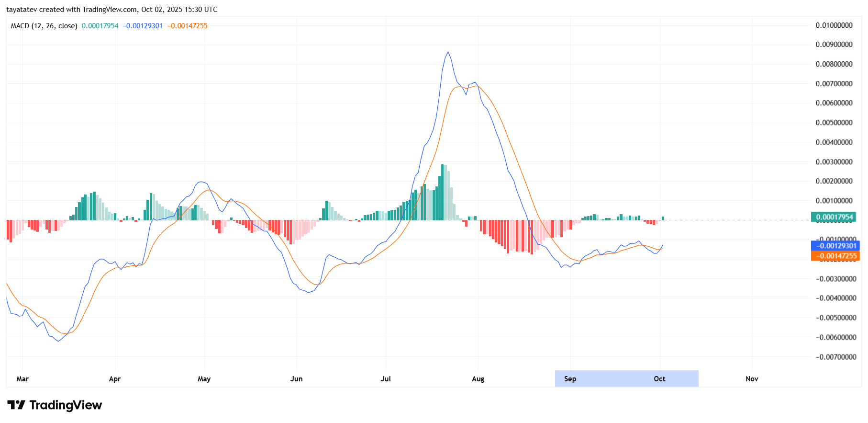Image resolution: width=868 pixels, height=423 pixels.
Task: Click the highlighted Oct label on the time axis
Action: (659, 379)
